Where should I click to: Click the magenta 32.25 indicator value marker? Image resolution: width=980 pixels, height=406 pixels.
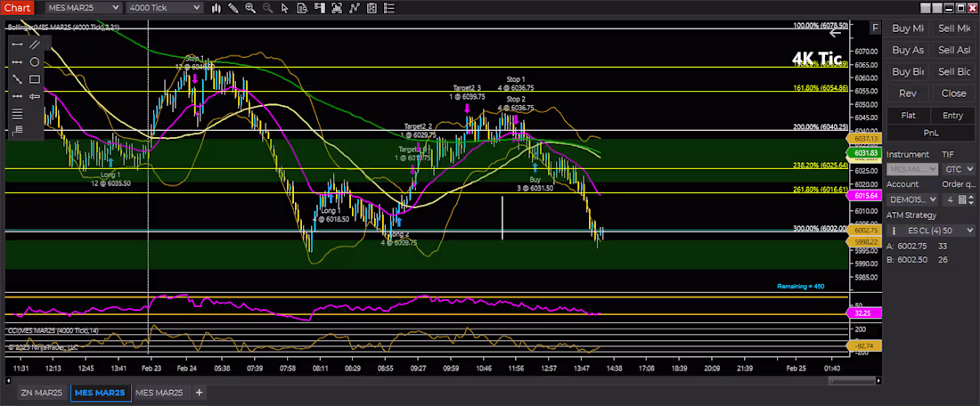click(x=864, y=313)
